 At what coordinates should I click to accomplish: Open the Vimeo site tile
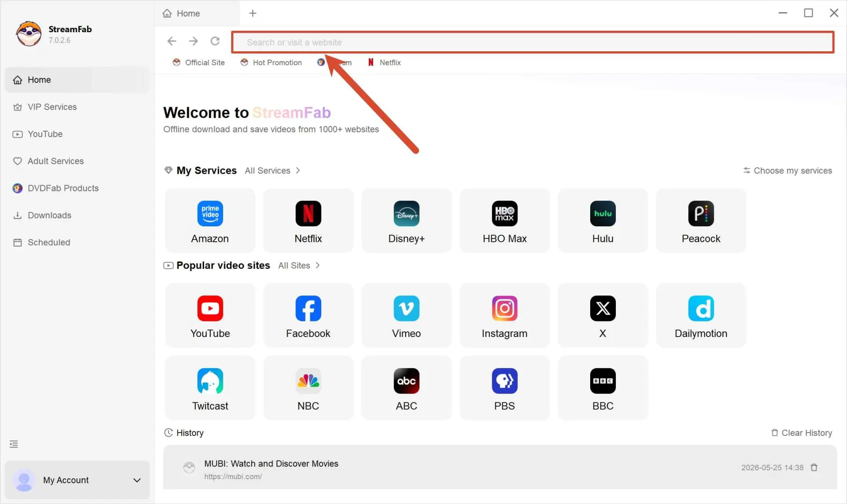(406, 315)
